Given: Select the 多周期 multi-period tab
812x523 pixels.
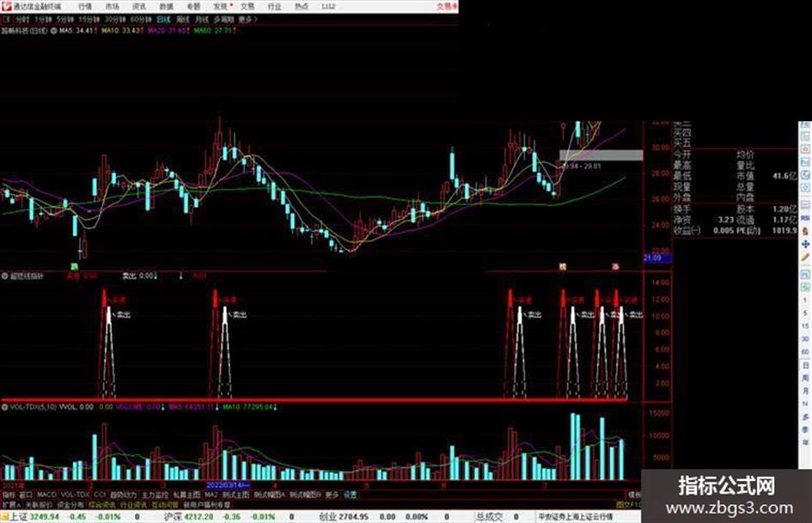Looking at the screenshot, I should [x=223, y=19].
